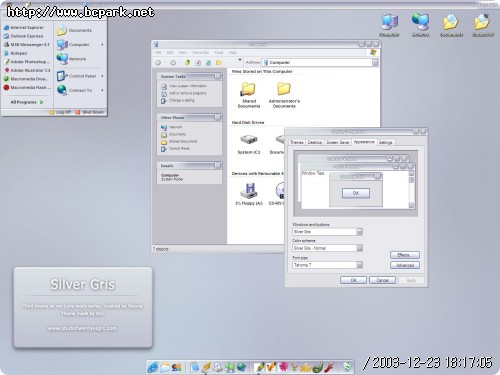Open Documents in the start menu's right column
Image resolution: width=500 pixels, height=375 pixels.
click(x=74, y=30)
